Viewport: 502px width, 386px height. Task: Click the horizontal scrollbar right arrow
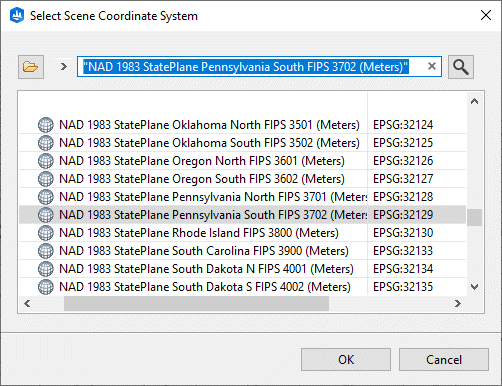(x=458, y=303)
